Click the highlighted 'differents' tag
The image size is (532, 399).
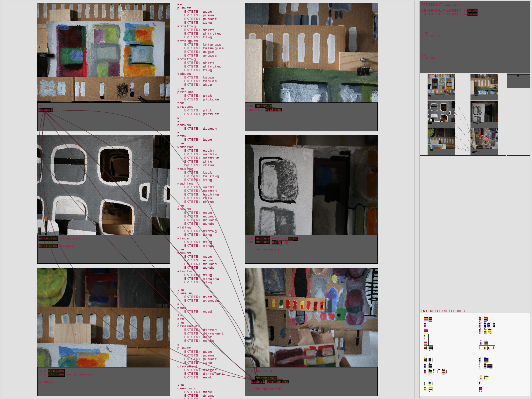coord(266,378)
